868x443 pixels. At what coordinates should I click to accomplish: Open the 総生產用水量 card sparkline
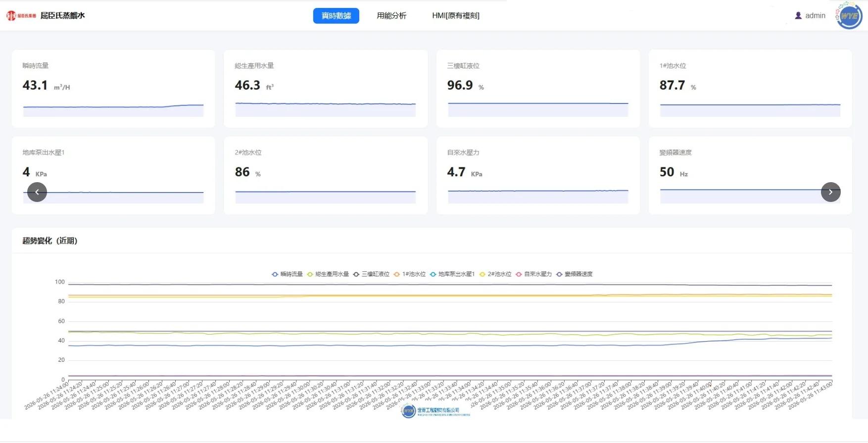[x=326, y=109]
